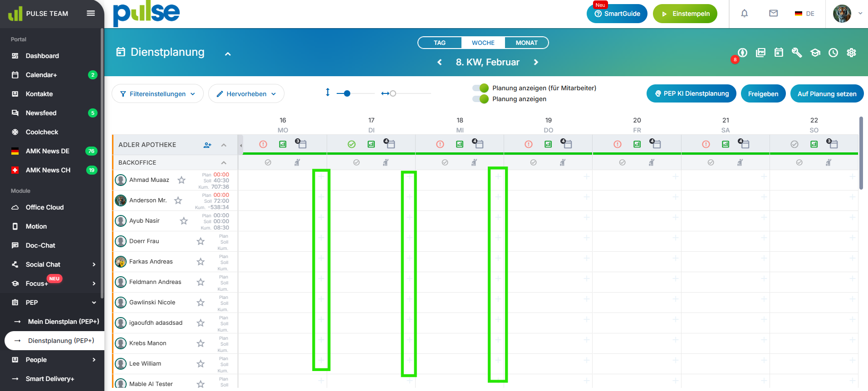This screenshot has height=391, width=868.
Task: Expand the Focus+ submenu
Action: coord(94,283)
